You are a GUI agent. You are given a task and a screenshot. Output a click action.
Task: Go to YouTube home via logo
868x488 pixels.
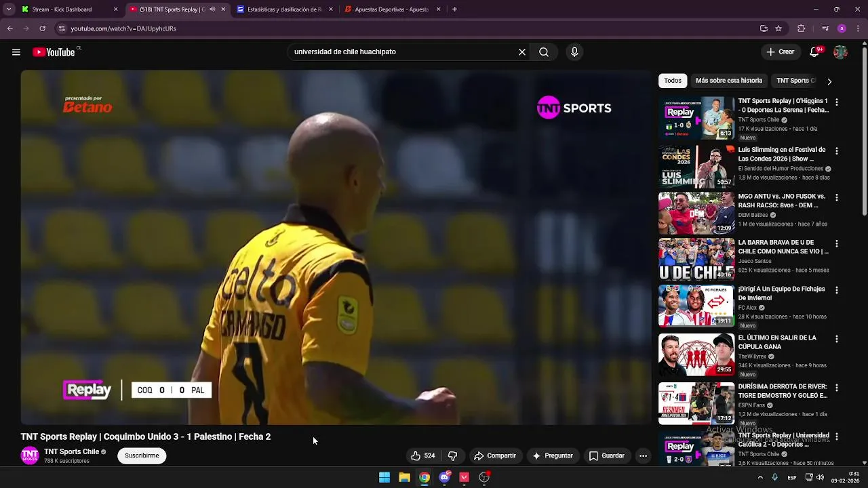pos(54,52)
